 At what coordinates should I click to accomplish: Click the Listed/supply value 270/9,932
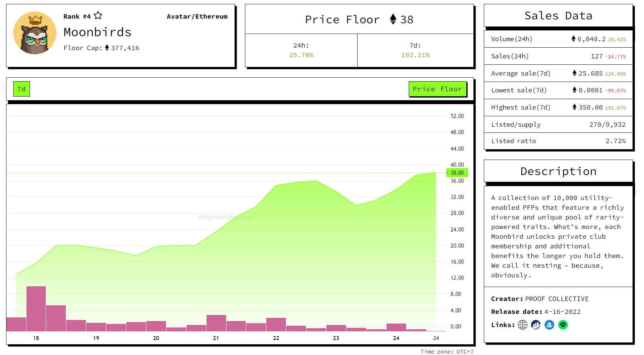[608, 125]
